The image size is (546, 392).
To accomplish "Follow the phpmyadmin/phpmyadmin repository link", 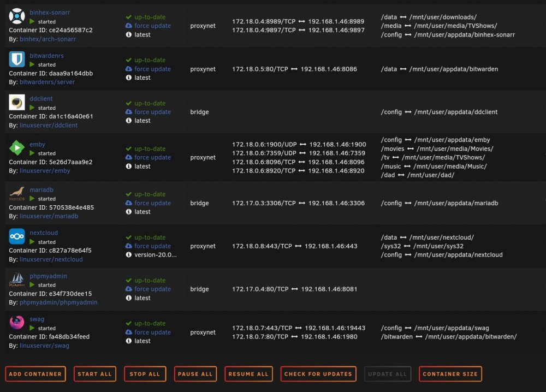I will (58, 302).
